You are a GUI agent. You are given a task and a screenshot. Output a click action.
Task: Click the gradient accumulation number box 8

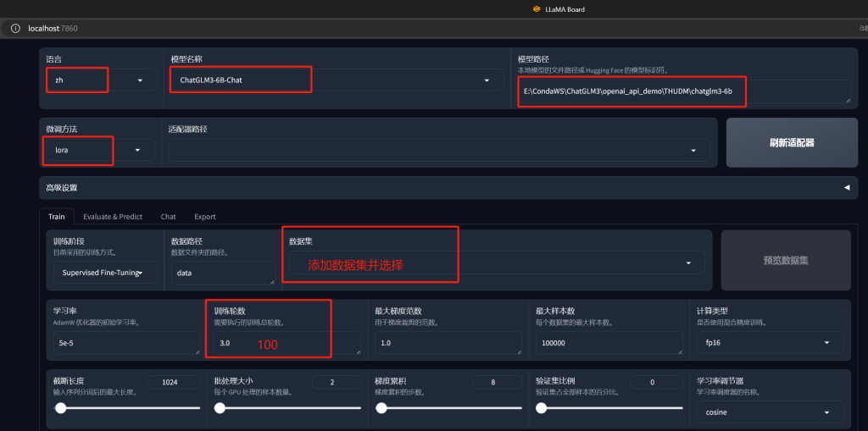point(497,382)
